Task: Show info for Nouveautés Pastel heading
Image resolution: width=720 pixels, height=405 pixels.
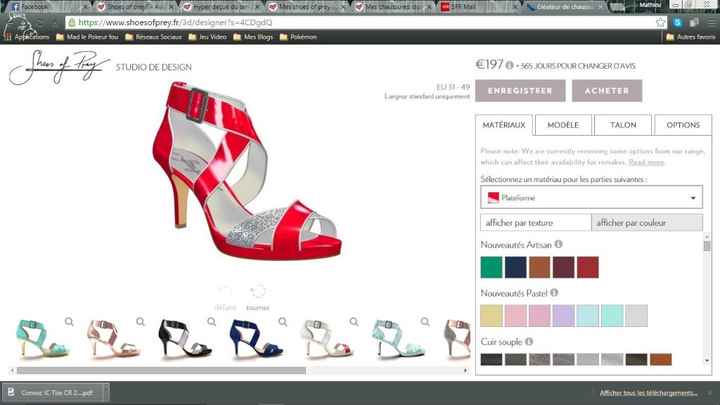Action: pos(554,293)
